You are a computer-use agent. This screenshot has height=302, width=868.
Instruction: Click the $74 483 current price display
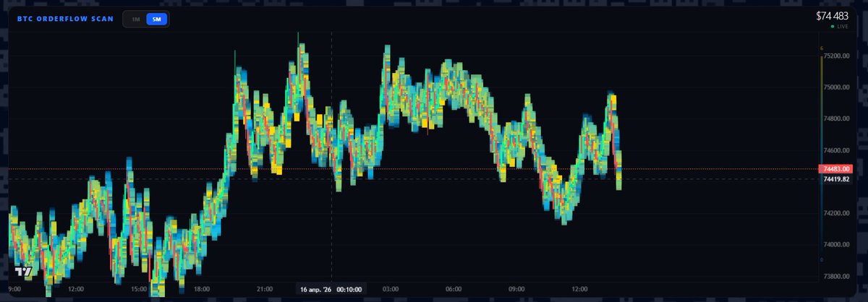tap(833, 15)
